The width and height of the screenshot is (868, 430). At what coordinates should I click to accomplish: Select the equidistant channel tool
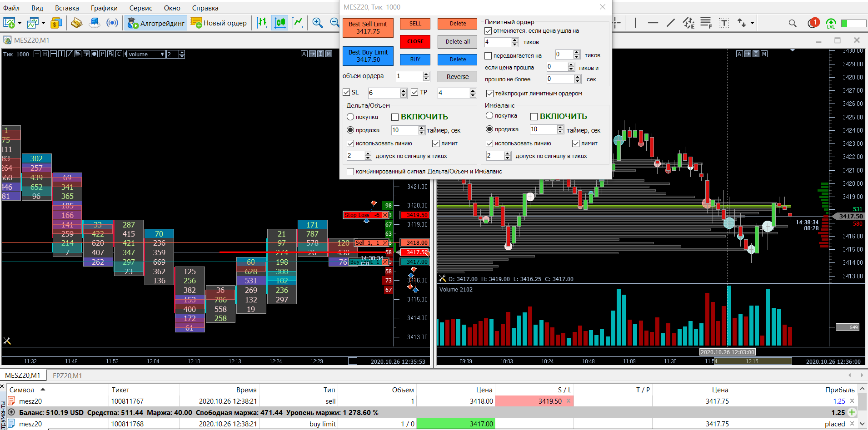click(688, 23)
